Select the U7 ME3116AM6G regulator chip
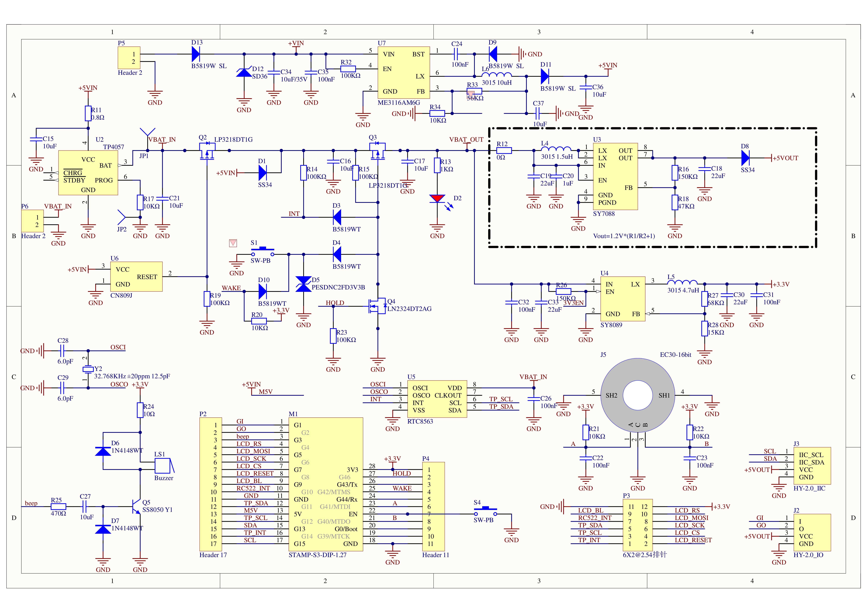Viewport: 868px width, 613px height. point(403,73)
